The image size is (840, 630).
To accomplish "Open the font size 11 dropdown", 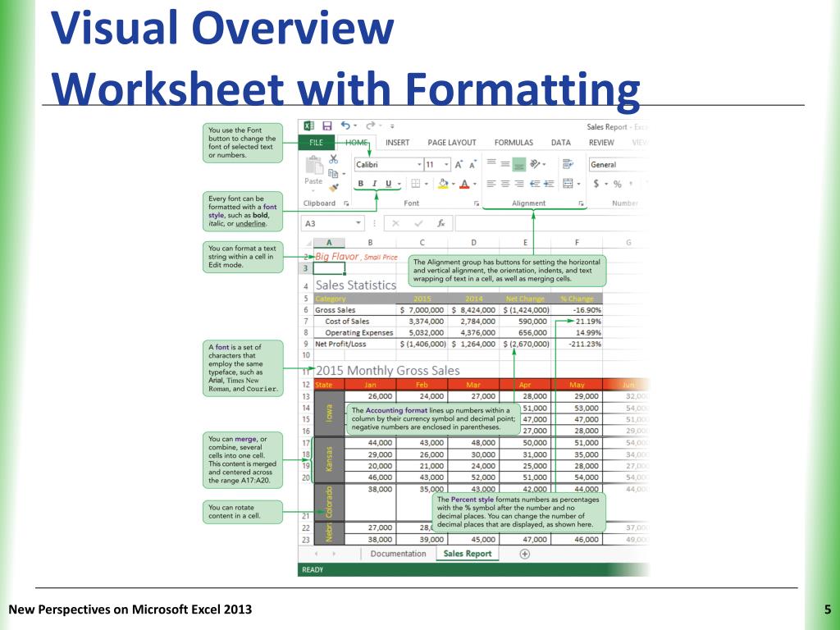I will [x=445, y=164].
